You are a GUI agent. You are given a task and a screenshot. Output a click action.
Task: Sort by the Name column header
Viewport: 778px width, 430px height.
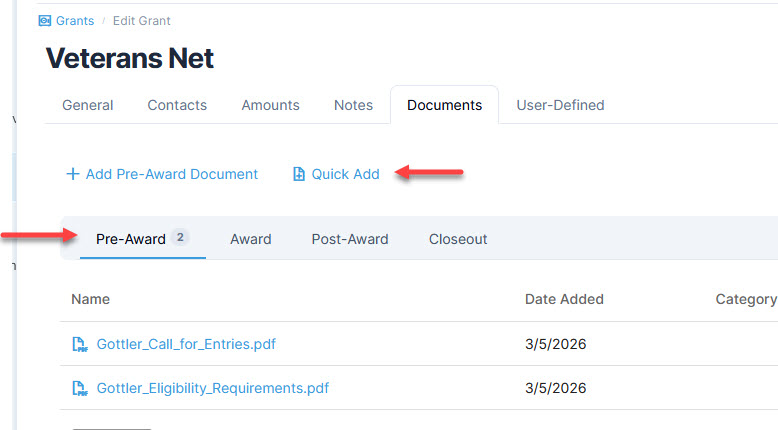pyautogui.click(x=91, y=299)
